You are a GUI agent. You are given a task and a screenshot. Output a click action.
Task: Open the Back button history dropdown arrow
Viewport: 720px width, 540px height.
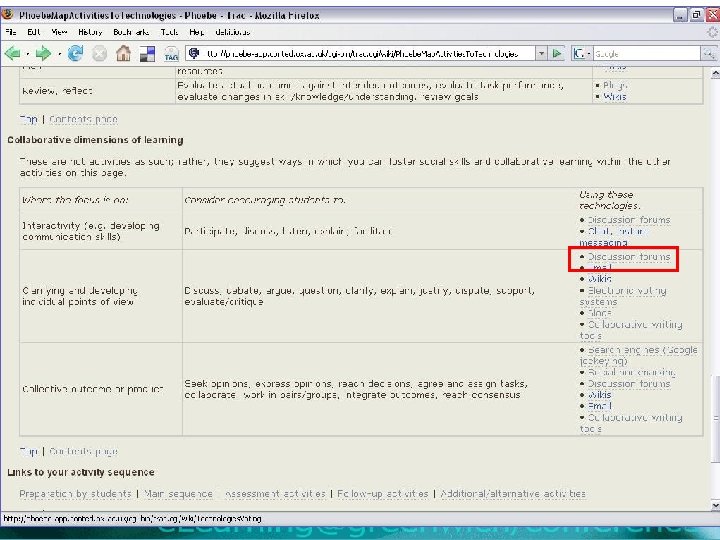28,53
